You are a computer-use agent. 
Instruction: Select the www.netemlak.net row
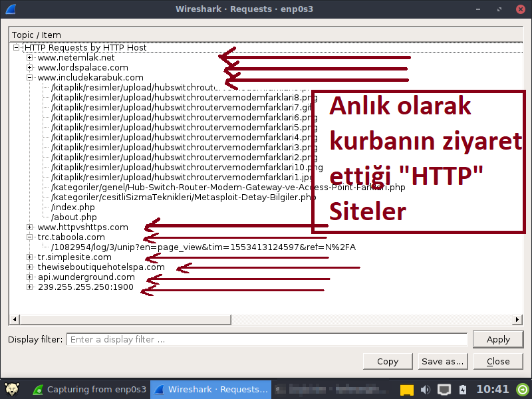76,58
